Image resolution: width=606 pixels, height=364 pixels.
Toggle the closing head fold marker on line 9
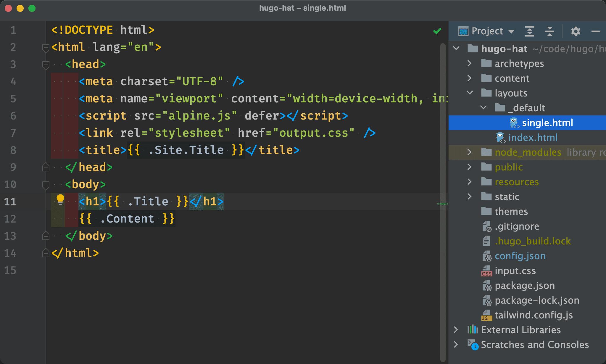click(x=46, y=167)
